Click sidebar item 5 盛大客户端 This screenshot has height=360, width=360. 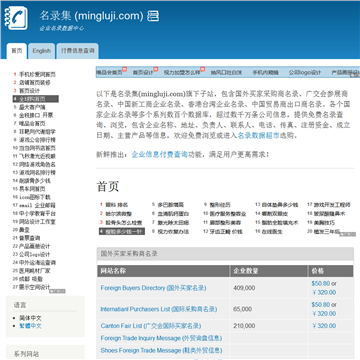click(x=32, y=107)
